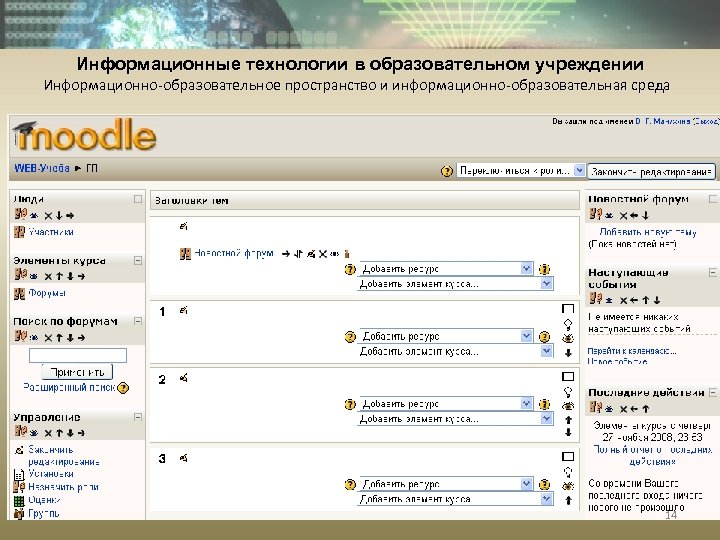Open Добавить ресурс dropdown in topic 1

click(x=446, y=336)
